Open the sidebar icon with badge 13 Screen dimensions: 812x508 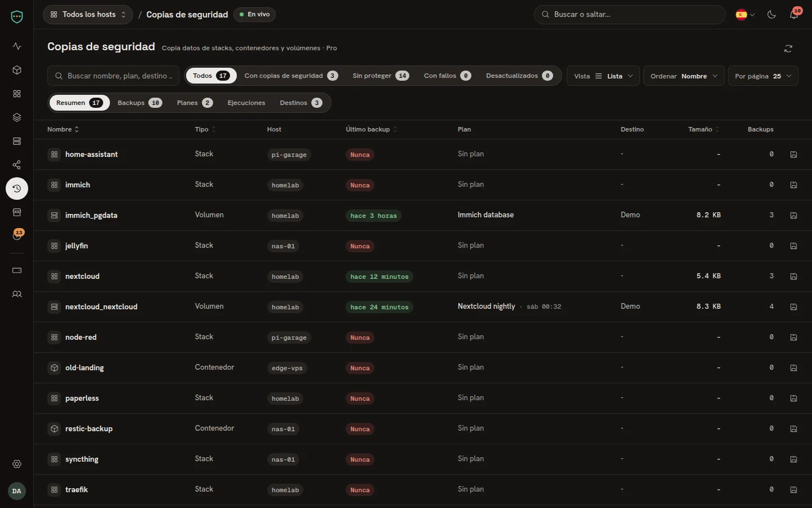[17, 235]
